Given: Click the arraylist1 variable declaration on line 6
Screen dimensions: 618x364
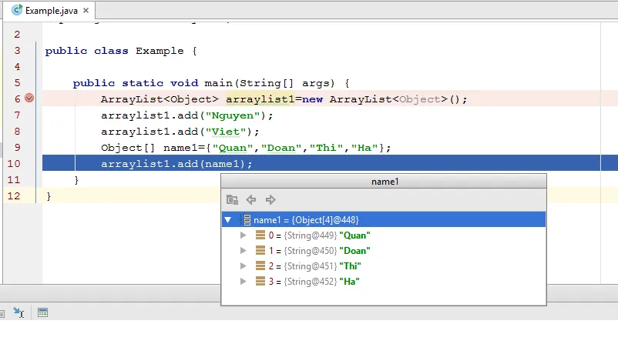Looking at the screenshot, I should point(260,99).
